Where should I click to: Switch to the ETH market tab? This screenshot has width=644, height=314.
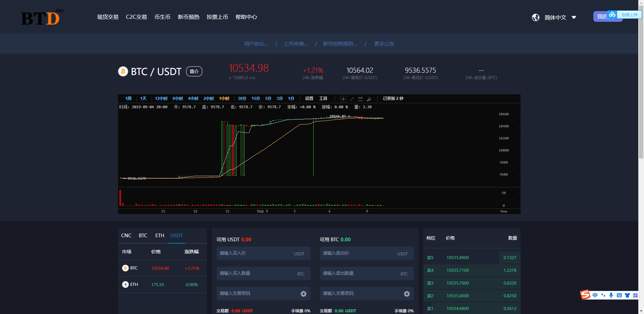tap(160, 236)
